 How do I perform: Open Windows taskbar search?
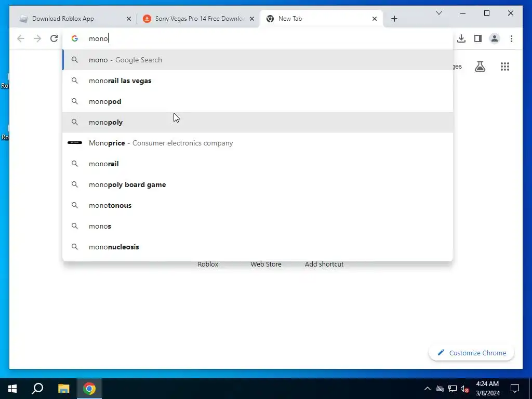tap(37, 389)
